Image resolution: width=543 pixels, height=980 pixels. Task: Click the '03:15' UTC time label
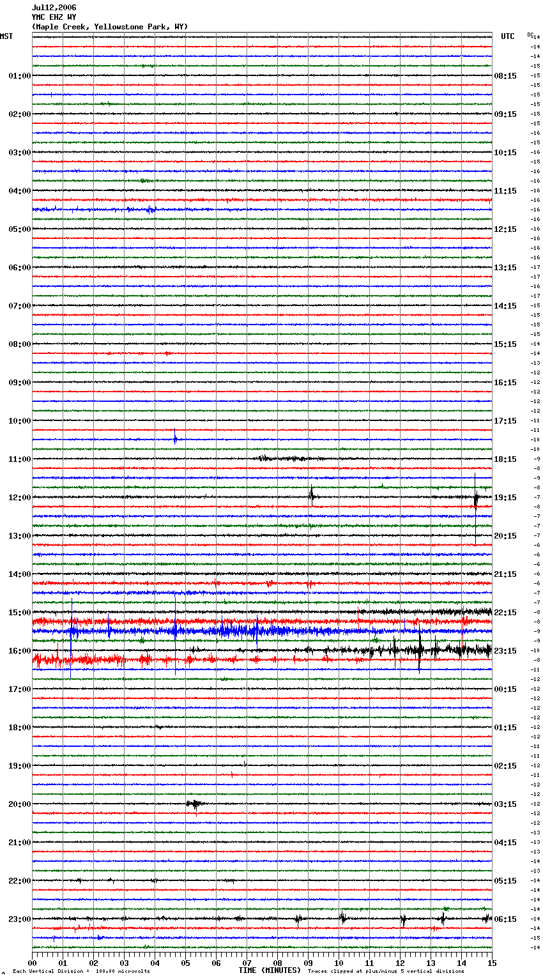point(505,804)
